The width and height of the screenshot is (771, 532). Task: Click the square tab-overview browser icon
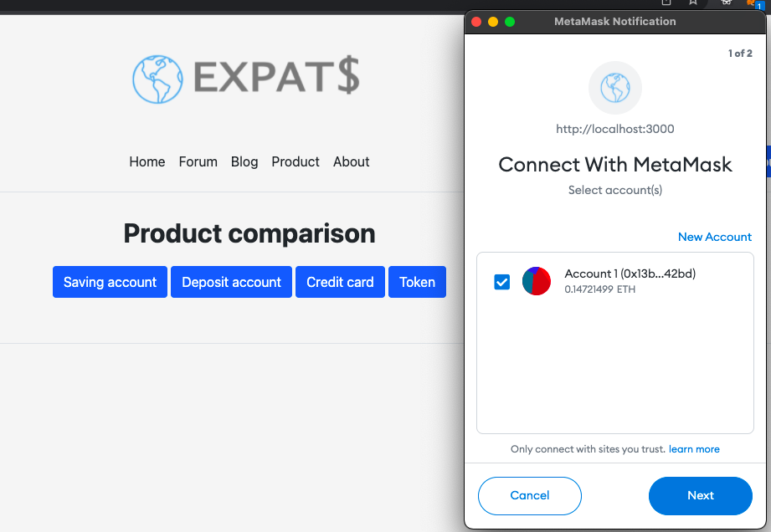tap(666, 3)
